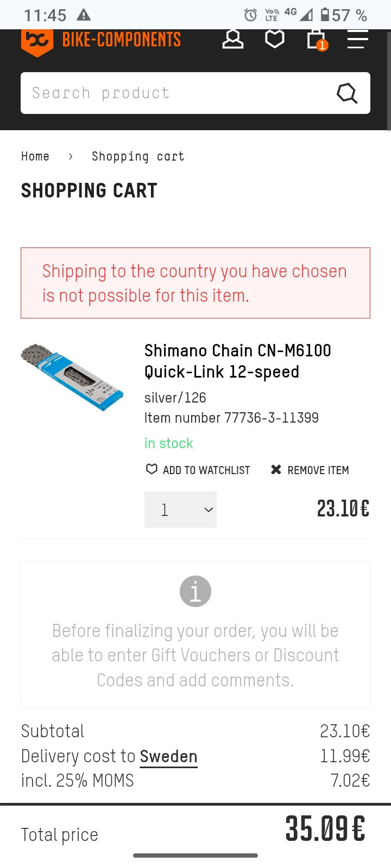Tap the Bike-Components logo

(101, 40)
